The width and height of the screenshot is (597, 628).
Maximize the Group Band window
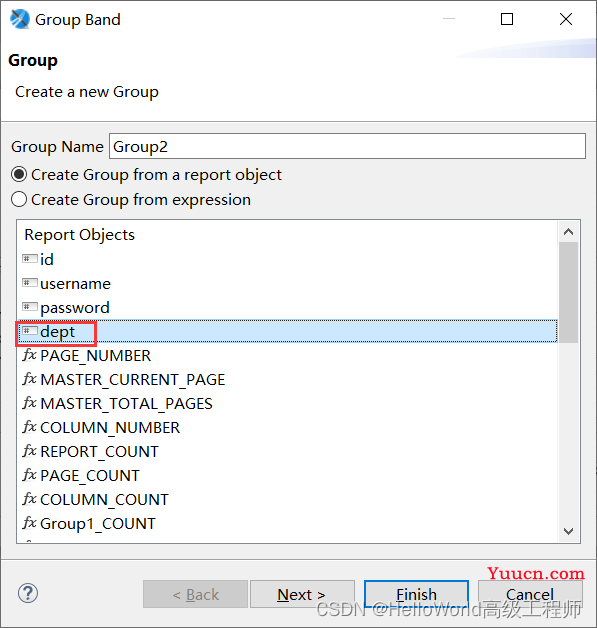(x=507, y=19)
